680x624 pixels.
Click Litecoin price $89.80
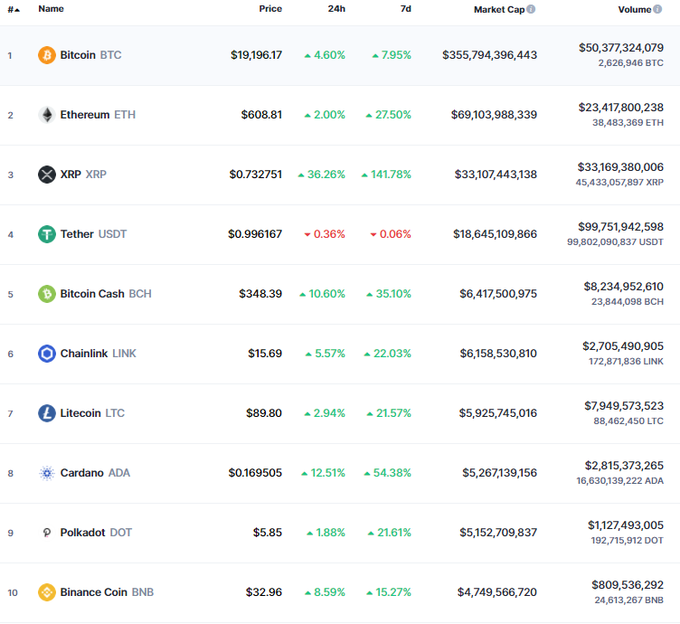264,413
